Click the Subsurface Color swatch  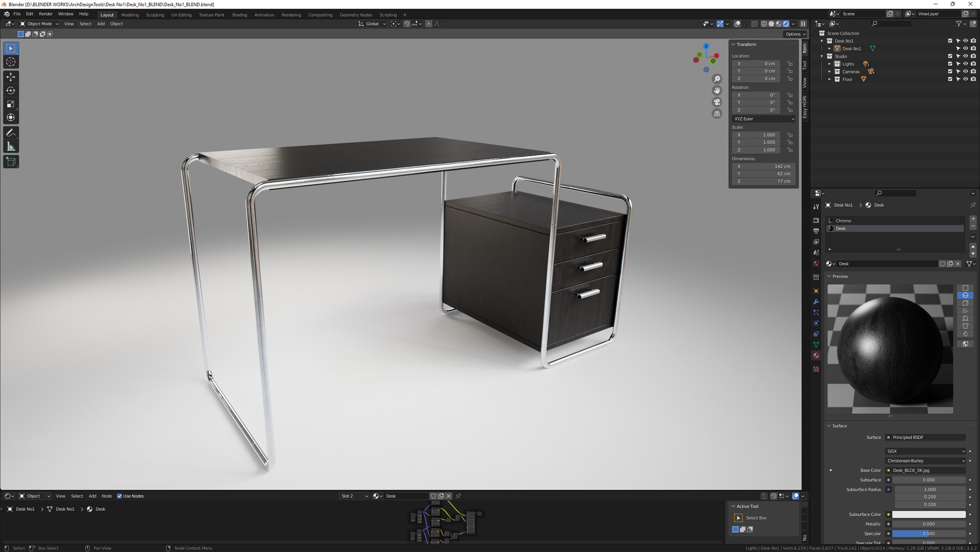[929, 514]
